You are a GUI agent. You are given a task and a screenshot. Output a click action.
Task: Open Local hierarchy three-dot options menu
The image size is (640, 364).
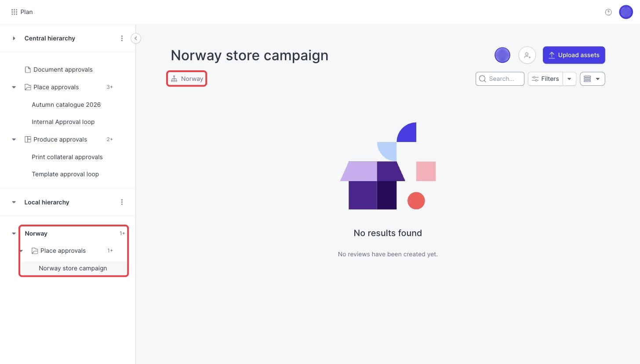(x=122, y=202)
